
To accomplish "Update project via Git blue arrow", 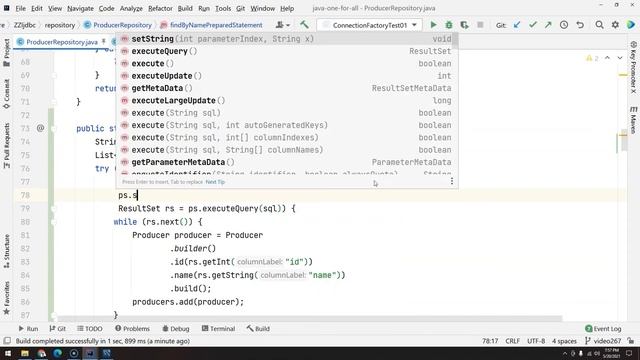I will pos(517,25).
